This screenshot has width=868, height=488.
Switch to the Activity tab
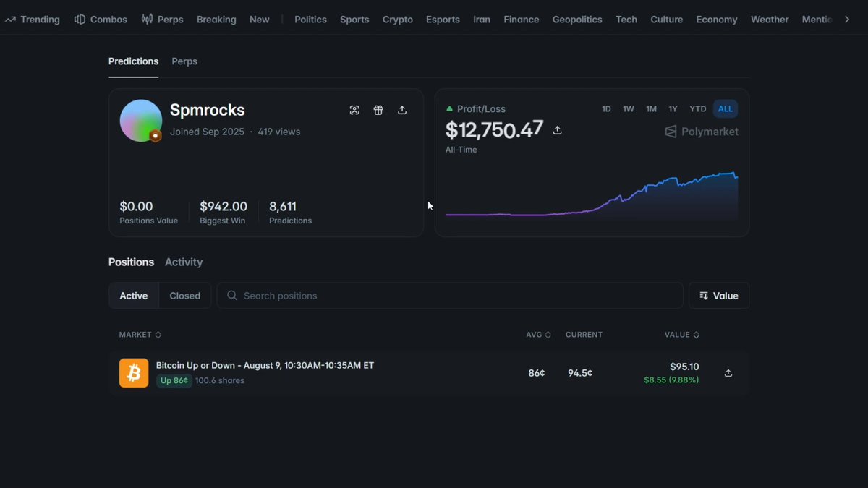(x=184, y=262)
